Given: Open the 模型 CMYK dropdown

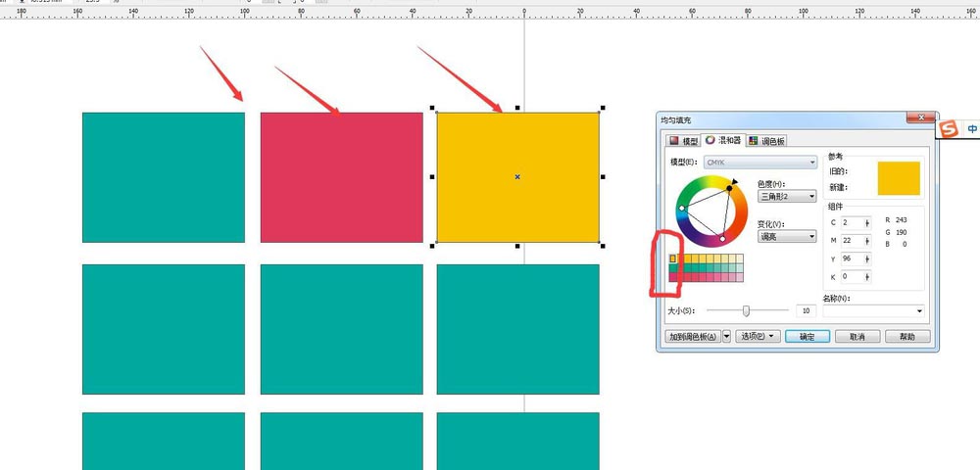Looking at the screenshot, I should (x=760, y=163).
